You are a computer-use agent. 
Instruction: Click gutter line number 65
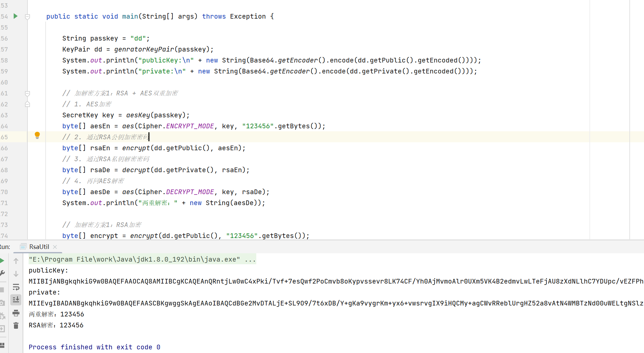tap(4, 137)
